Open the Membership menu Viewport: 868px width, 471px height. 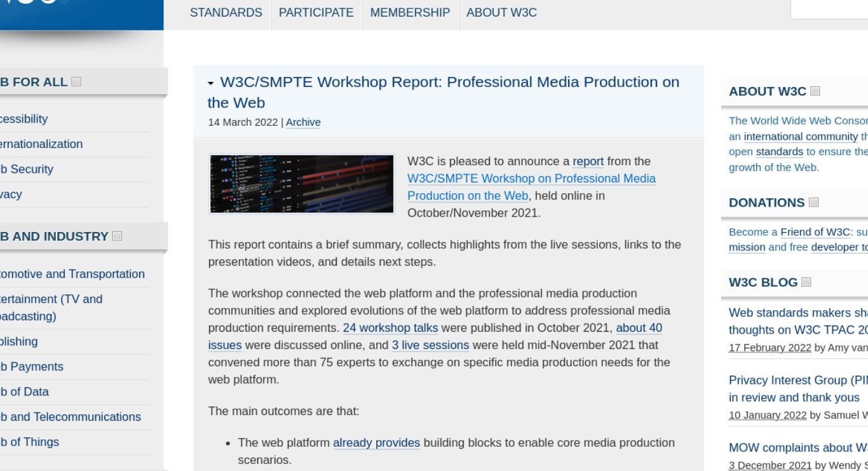410,13
